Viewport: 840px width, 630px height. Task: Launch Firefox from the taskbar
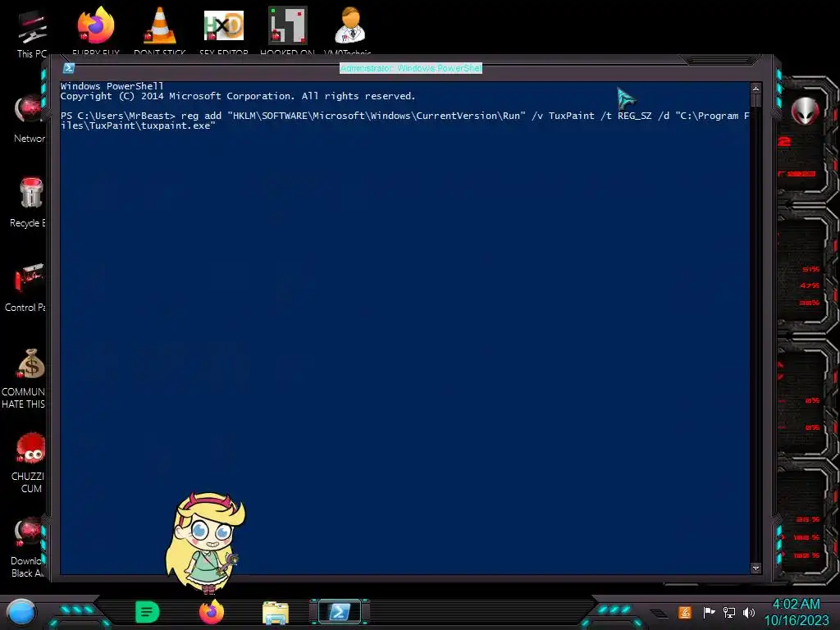(x=212, y=612)
